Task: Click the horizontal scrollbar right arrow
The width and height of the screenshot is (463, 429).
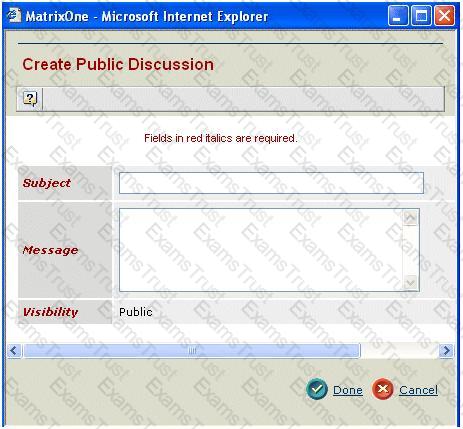Action: point(446,351)
